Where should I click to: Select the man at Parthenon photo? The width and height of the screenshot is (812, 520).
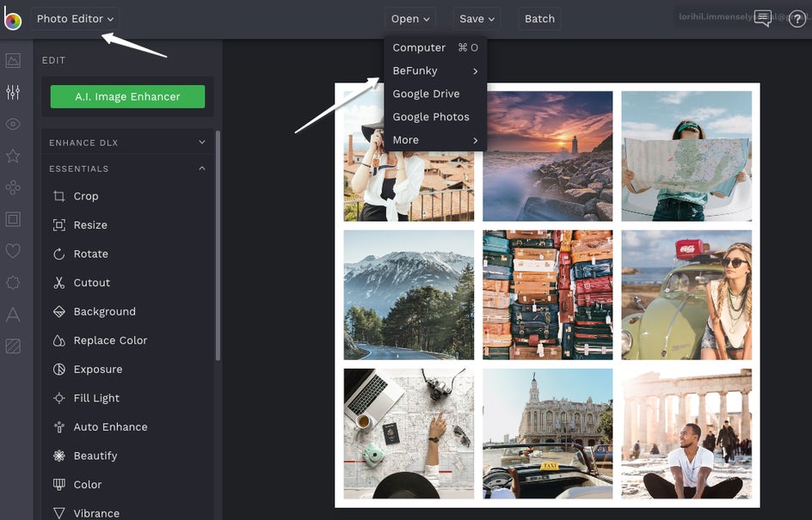686,433
